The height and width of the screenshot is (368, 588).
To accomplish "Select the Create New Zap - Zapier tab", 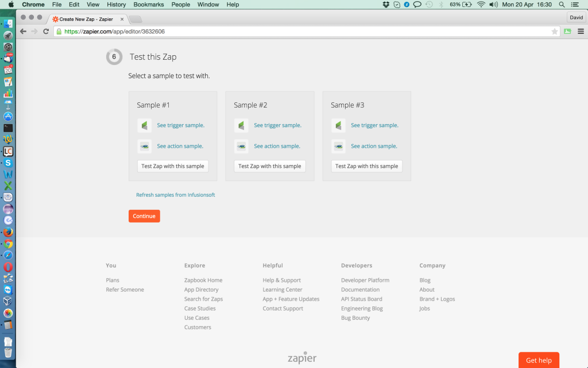I will [88, 19].
